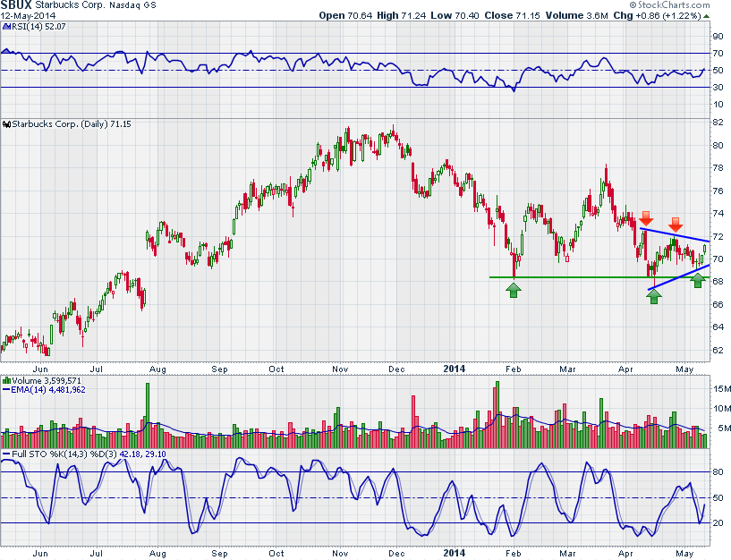731x560 pixels.
Task: Click the 90 label on the RSI axis
Action: pyautogui.click(x=718, y=37)
